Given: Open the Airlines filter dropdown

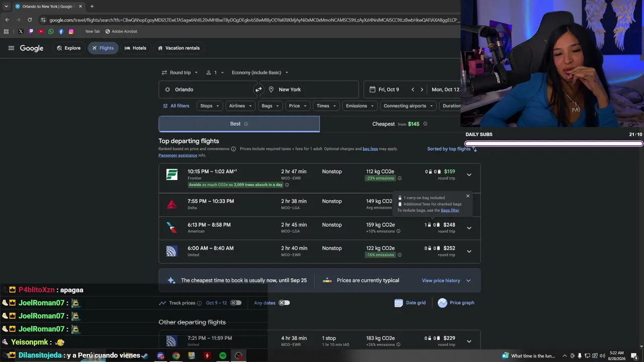Looking at the screenshot, I should (x=240, y=106).
